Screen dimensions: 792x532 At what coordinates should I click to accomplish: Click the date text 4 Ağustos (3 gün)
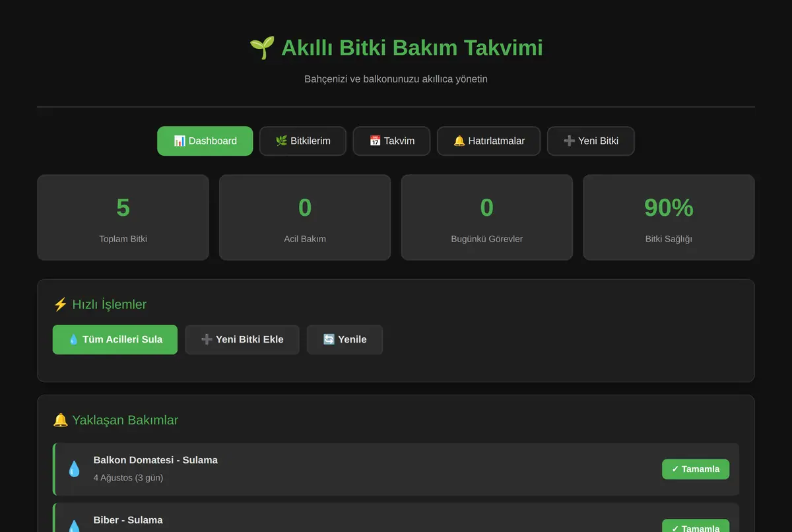click(128, 477)
